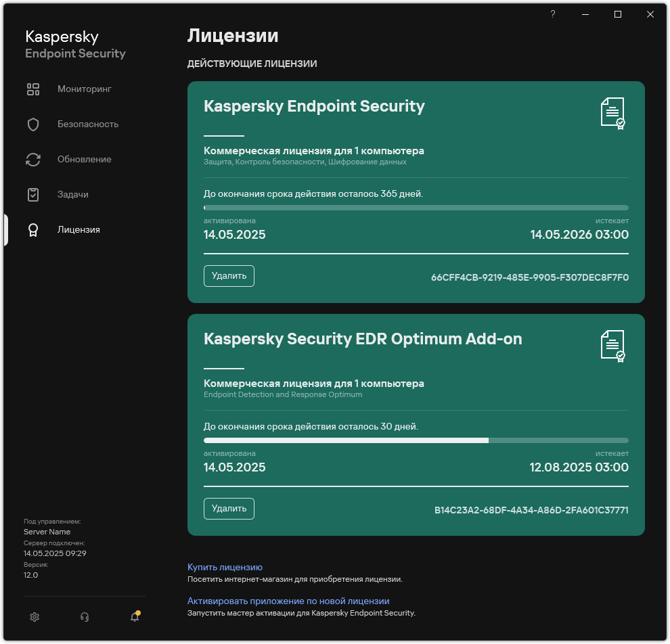The width and height of the screenshot is (670, 644).
Task: Open support via the headset icon
Action: point(85,617)
